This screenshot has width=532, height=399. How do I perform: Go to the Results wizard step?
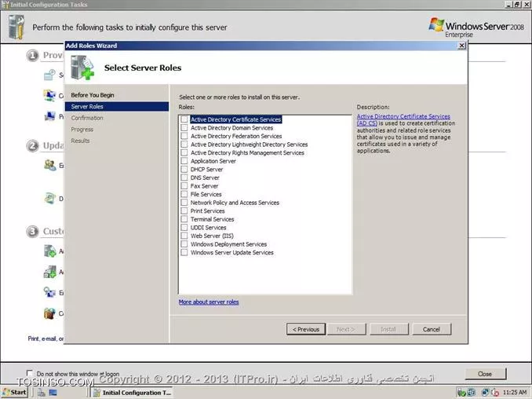80,141
